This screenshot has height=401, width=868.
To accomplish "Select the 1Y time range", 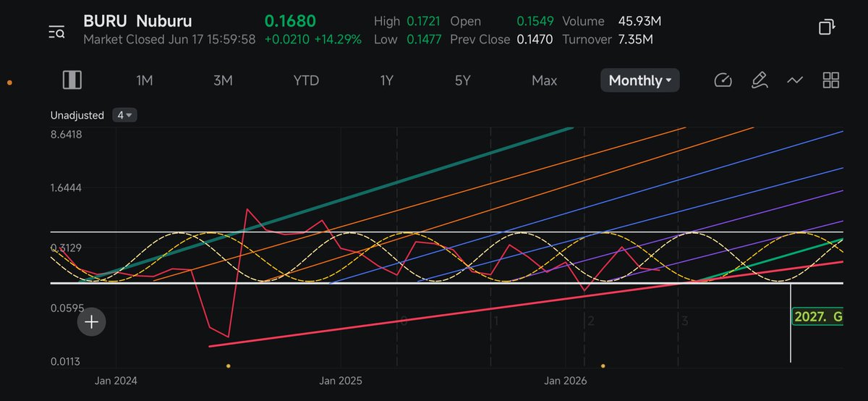I will (387, 80).
